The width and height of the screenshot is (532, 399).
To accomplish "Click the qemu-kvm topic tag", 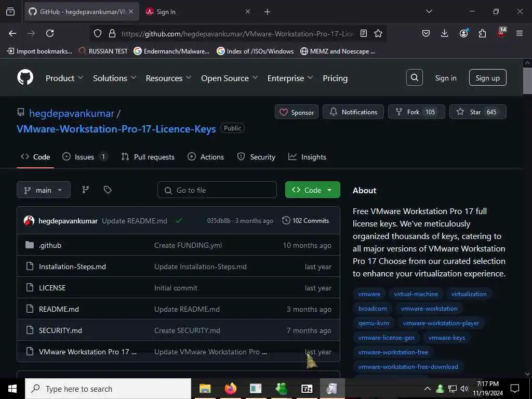I will click(374, 323).
